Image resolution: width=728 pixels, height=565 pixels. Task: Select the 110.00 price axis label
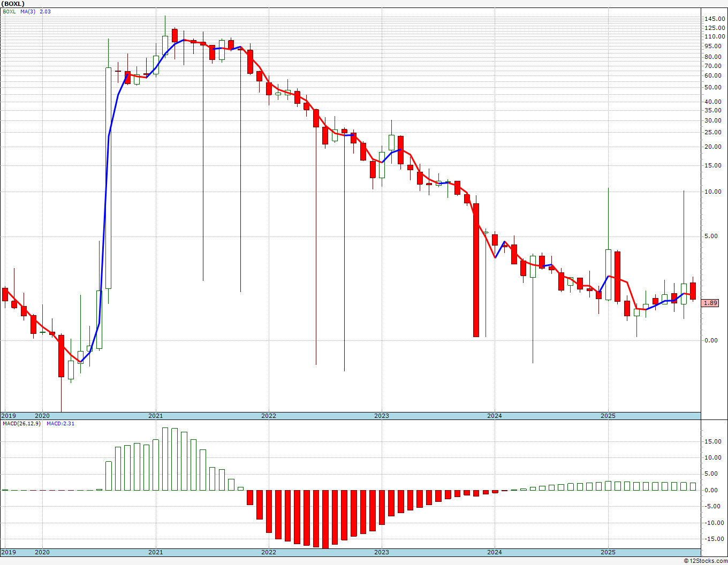(715, 36)
